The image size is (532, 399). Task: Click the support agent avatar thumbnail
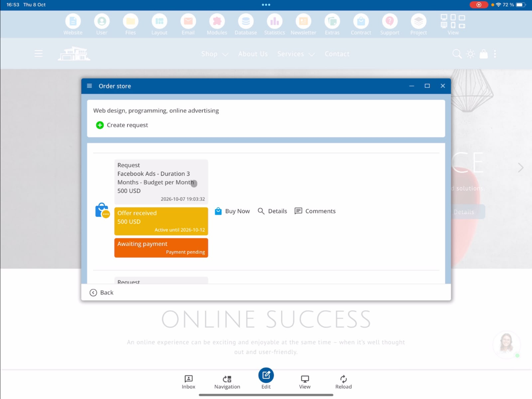(x=506, y=344)
